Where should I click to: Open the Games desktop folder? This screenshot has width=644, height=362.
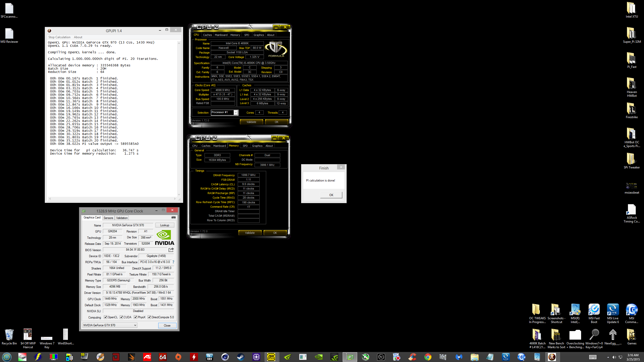[x=631, y=337]
